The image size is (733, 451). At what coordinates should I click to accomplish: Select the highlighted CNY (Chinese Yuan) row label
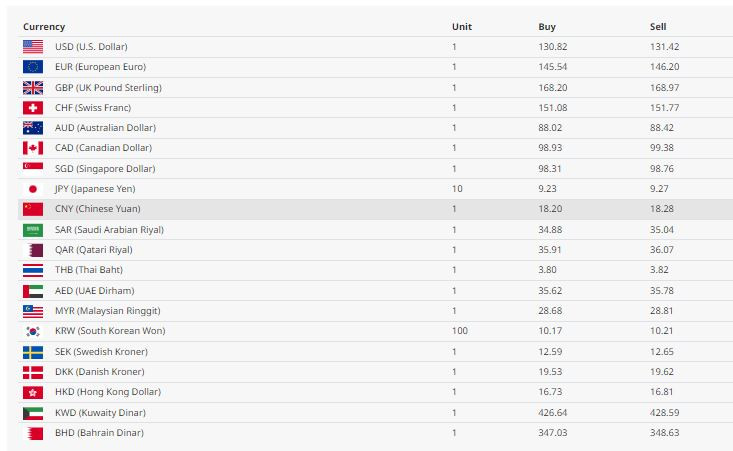click(x=98, y=209)
